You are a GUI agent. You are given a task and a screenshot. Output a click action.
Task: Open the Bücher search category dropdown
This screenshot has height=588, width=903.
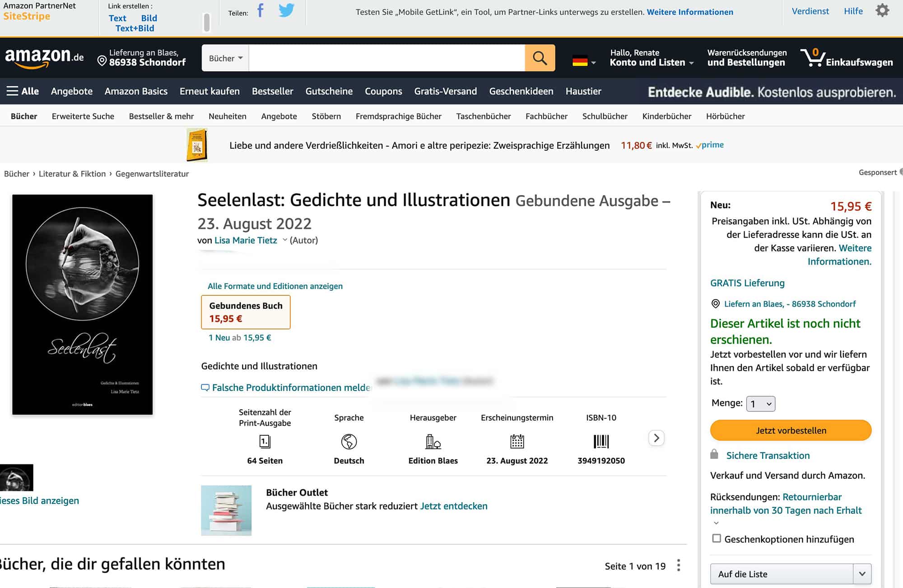225,58
